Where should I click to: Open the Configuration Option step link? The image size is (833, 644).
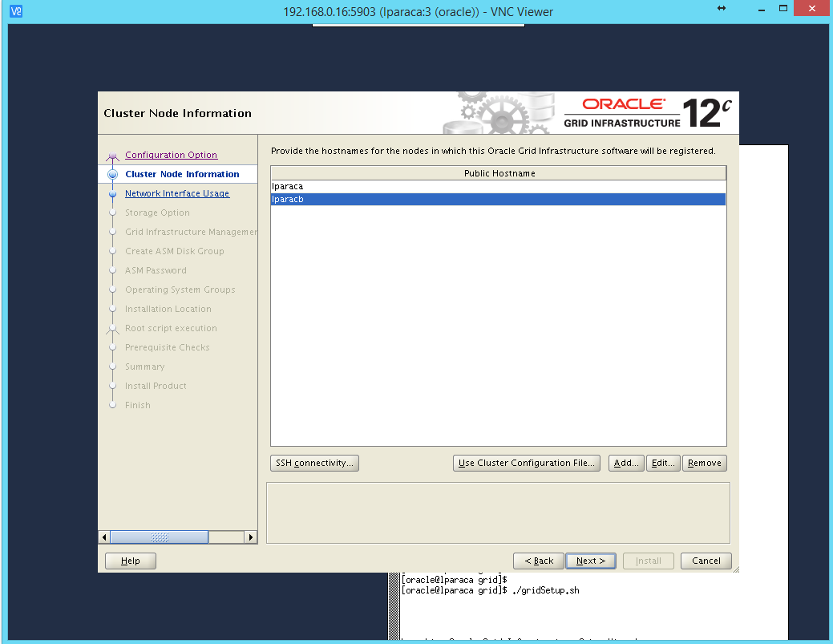click(171, 155)
